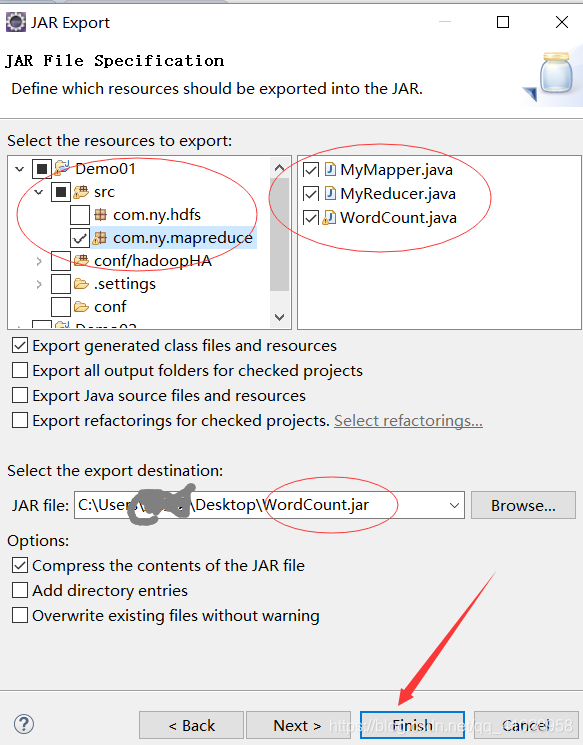Image resolution: width=583 pixels, height=745 pixels.
Task: Click the .settings folder icon
Action: coord(81,284)
